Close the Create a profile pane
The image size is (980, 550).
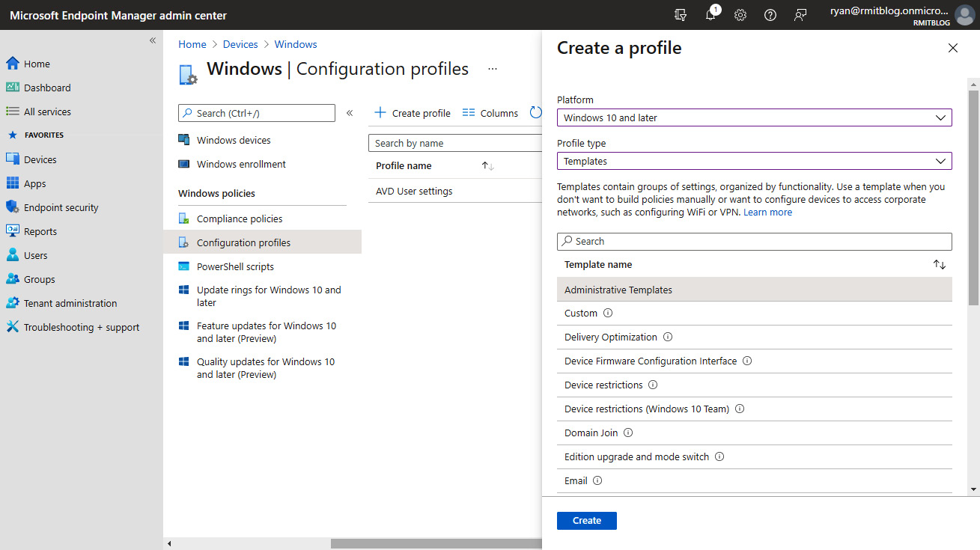pos(953,48)
